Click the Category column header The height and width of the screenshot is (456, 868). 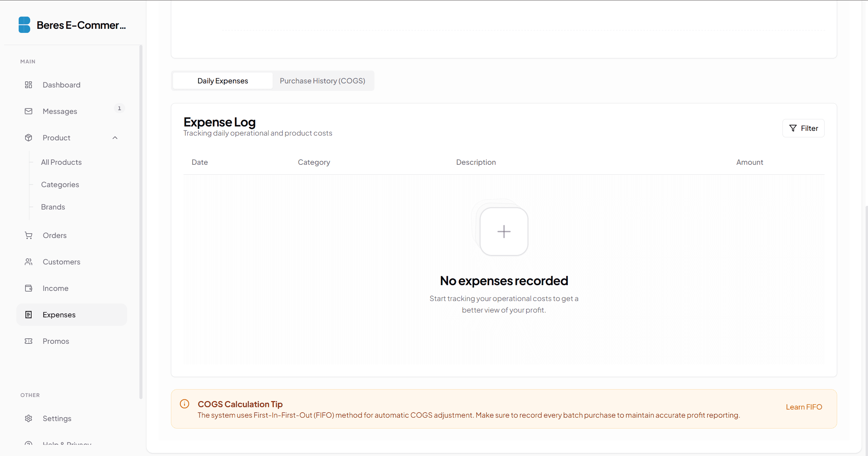click(314, 162)
